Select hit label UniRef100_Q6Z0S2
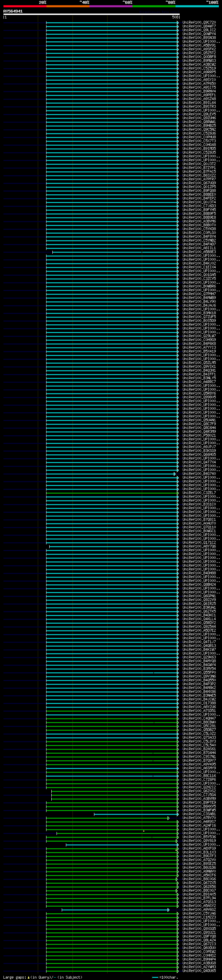The height and width of the screenshot is (980, 222). [199, 791]
